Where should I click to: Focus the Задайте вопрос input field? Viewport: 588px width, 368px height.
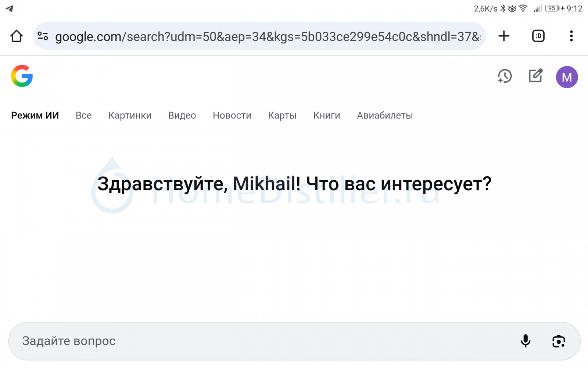[x=257, y=341]
